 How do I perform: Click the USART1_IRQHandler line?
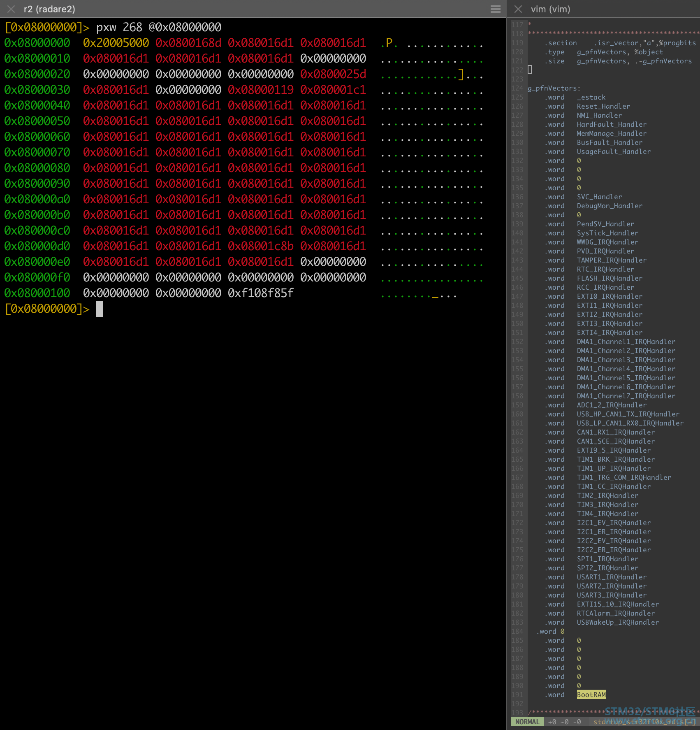611,577
